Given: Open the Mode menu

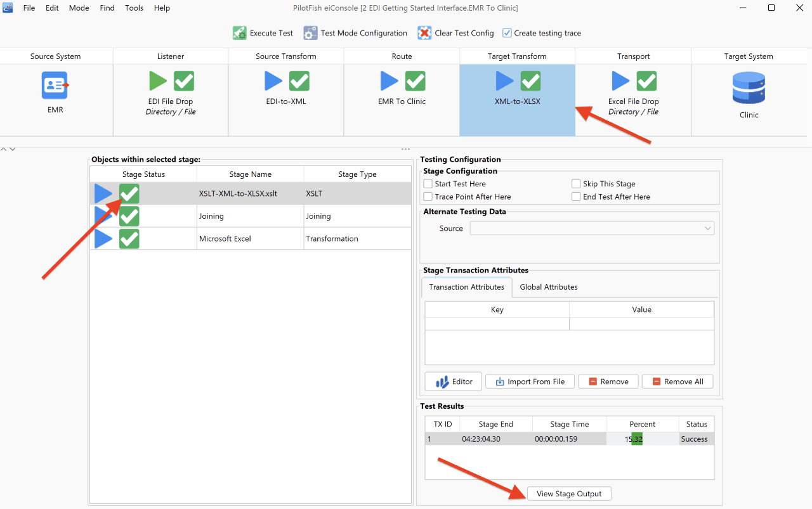Looking at the screenshot, I should 79,8.
